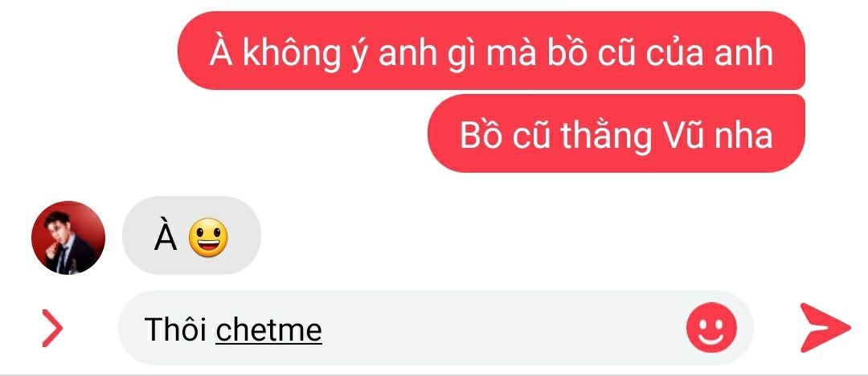The height and width of the screenshot is (376, 868).
Task: Select the grinning emoji in the received message
Action: 208,237
